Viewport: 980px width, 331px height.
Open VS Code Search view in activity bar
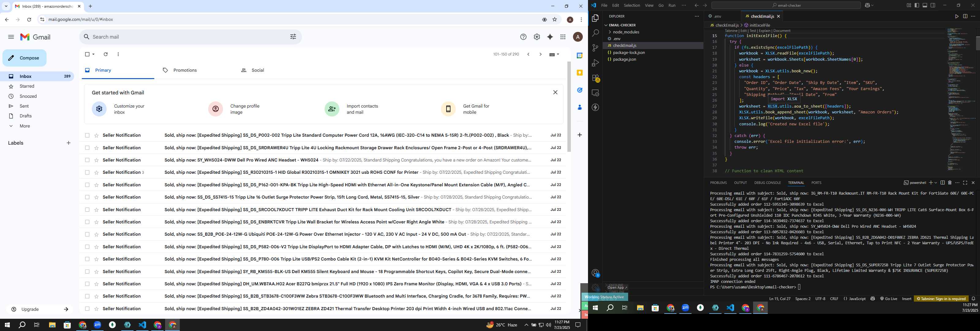pos(595,33)
